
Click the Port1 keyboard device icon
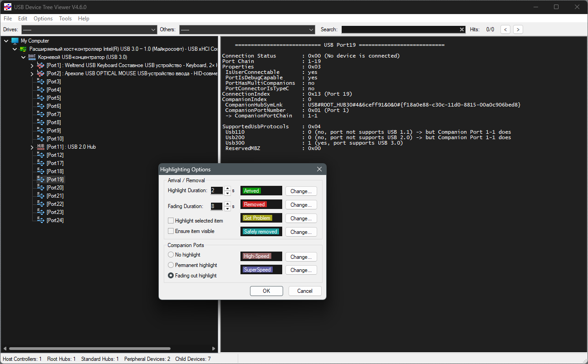point(40,65)
